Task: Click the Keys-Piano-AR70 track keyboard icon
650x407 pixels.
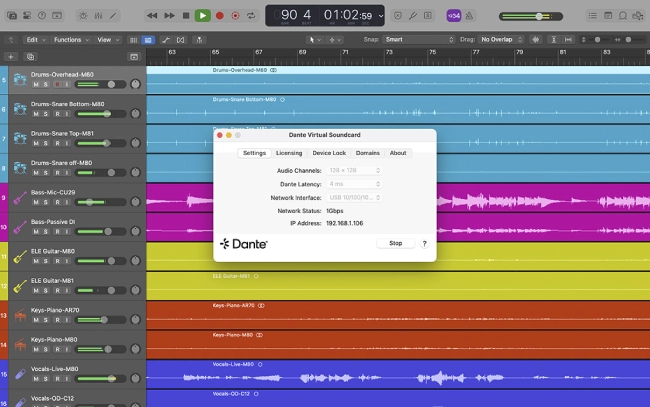Action: pos(19,316)
